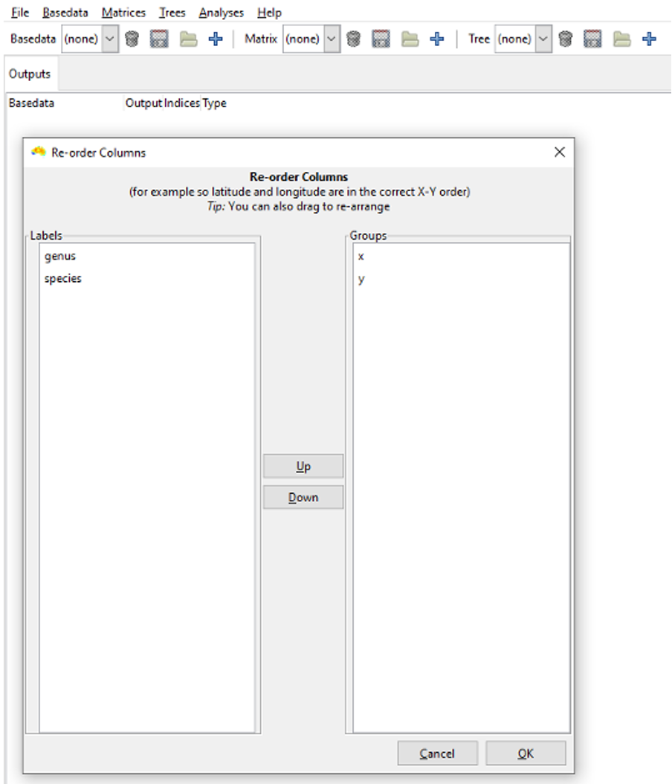
Task: Save the matrix with its floppy icon
Action: (381, 39)
